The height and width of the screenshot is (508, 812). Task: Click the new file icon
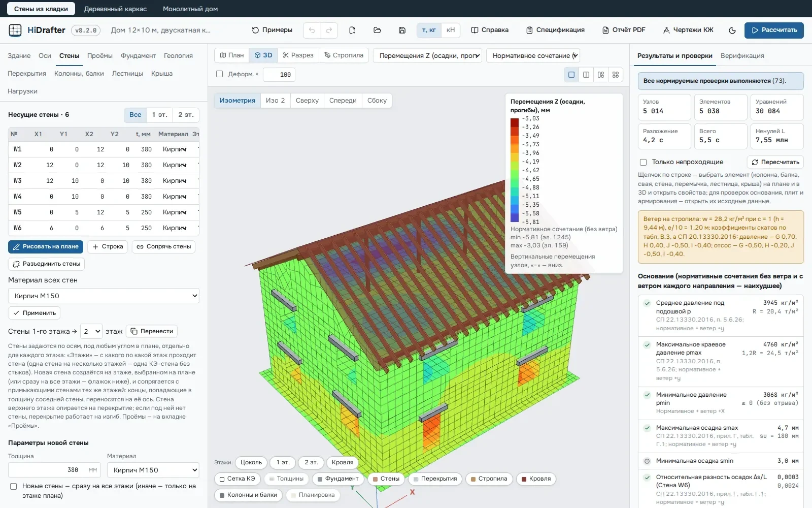(x=352, y=30)
